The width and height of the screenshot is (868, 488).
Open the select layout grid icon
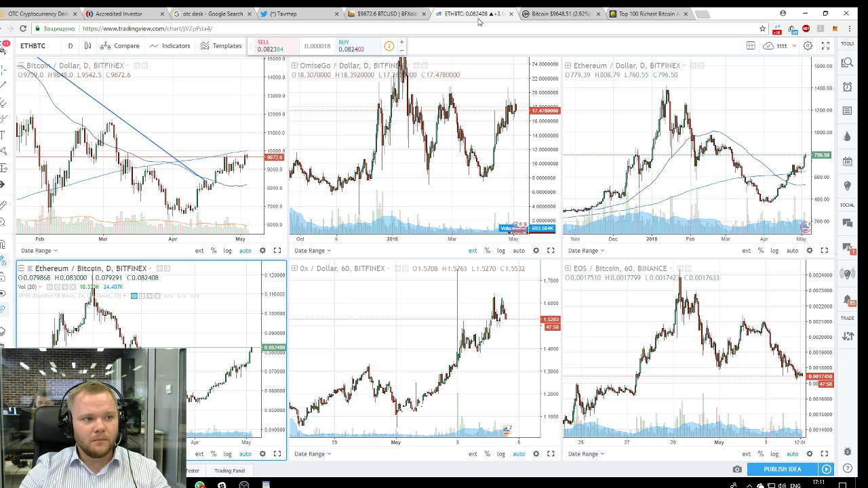pos(751,45)
